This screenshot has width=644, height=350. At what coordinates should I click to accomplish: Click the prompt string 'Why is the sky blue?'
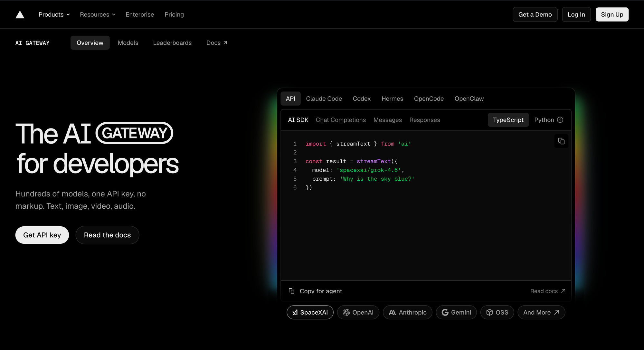pos(377,179)
